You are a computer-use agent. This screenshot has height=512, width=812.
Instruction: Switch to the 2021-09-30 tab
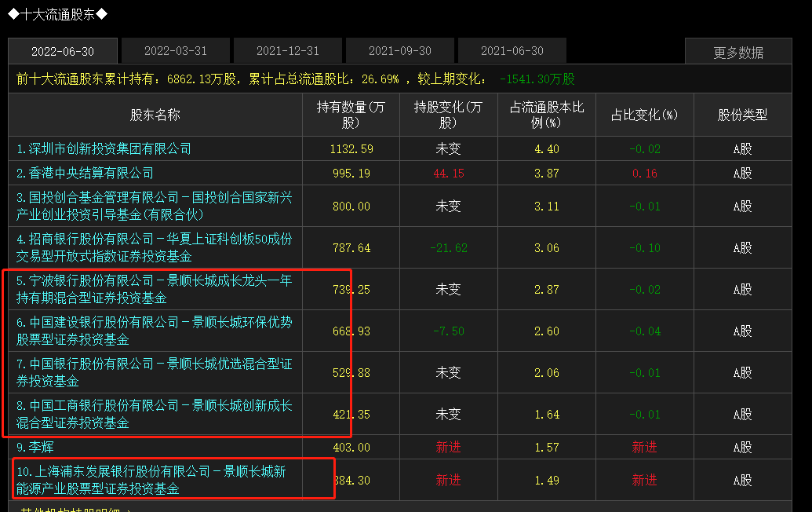[400, 51]
